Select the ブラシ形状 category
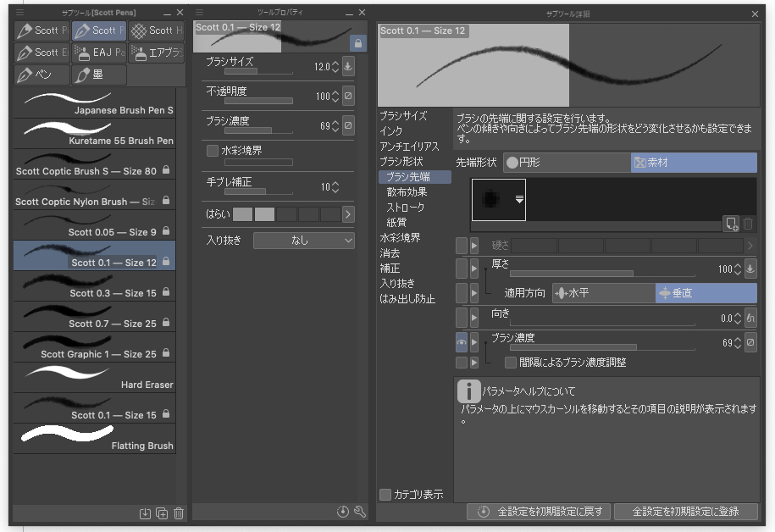 tap(401, 162)
